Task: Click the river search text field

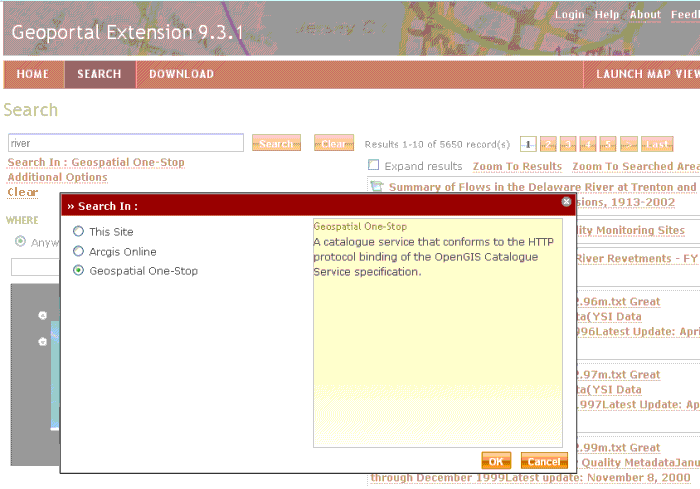Action: (x=125, y=143)
